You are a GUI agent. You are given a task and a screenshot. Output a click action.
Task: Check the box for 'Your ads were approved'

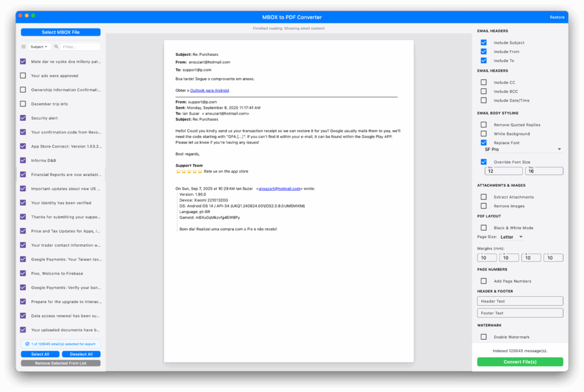click(x=23, y=75)
